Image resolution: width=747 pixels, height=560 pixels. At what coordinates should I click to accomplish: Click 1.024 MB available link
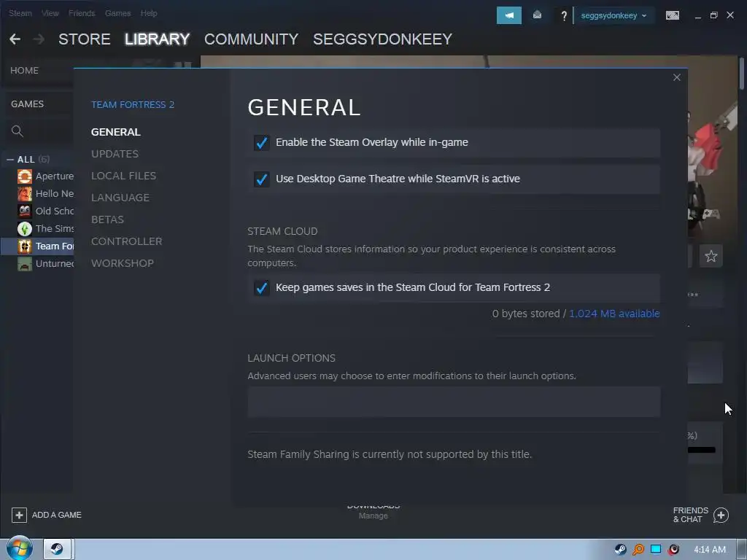point(614,314)
